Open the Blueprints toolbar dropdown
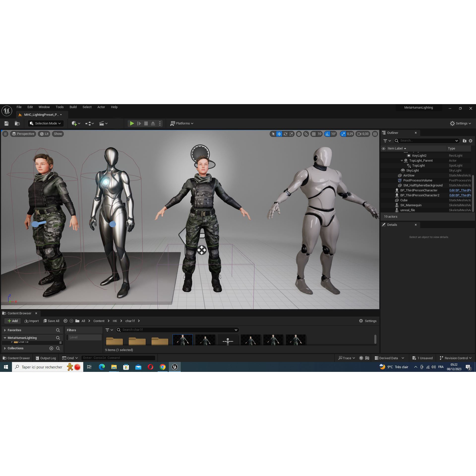 click(89, 123)
